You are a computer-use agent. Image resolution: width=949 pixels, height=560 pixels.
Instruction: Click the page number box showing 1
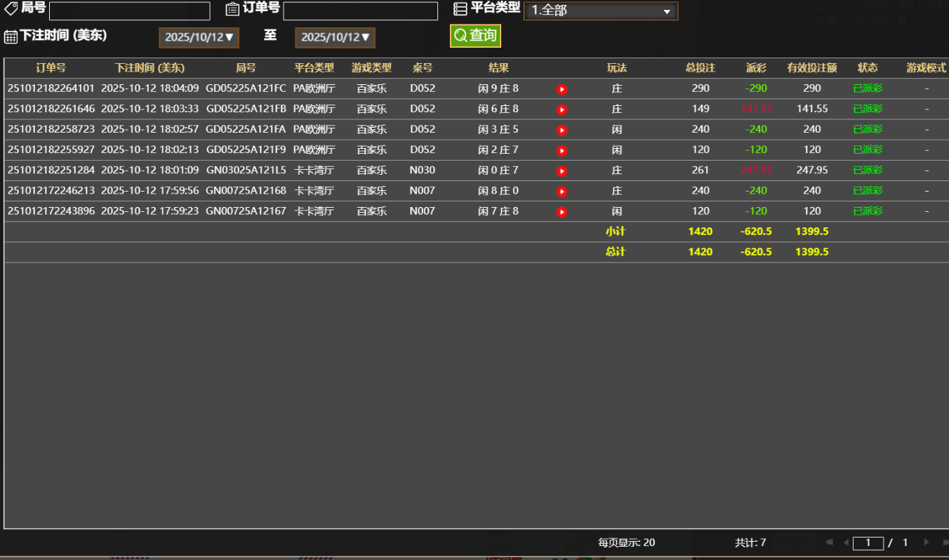(868, 542)
